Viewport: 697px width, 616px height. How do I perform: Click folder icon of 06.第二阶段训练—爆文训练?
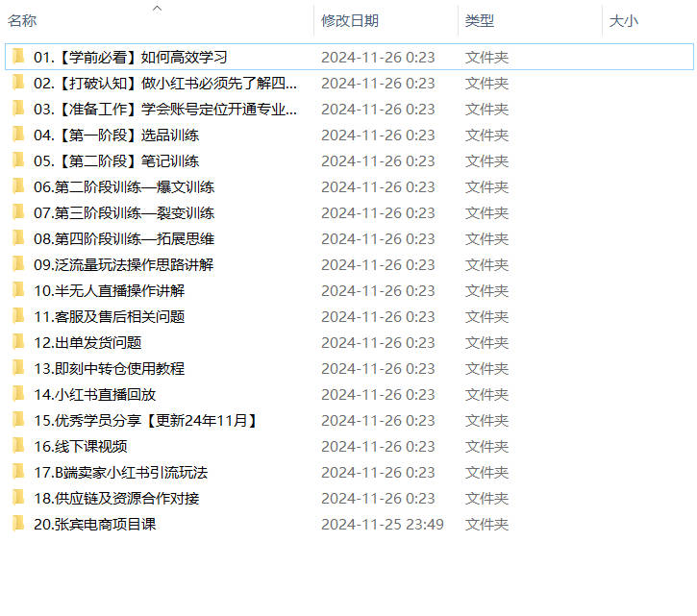click(18, 186)
